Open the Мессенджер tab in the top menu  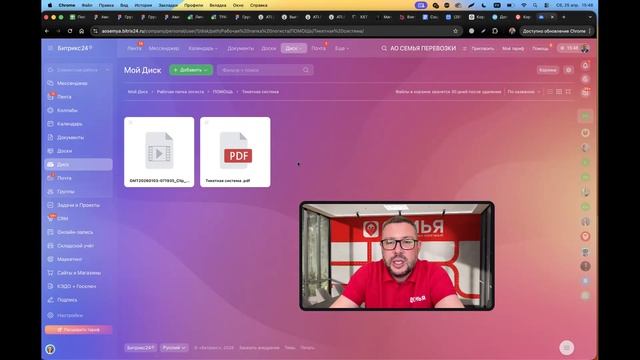(x=164, y=49)
